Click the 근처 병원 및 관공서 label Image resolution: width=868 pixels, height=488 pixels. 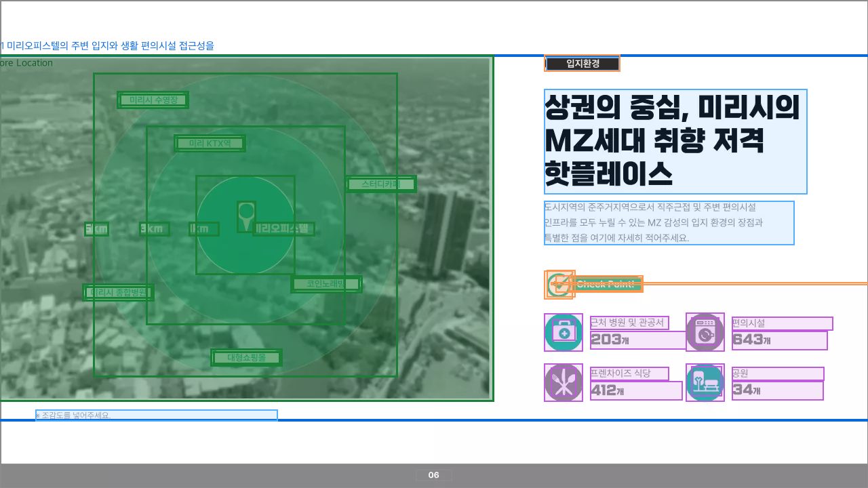[x=630, y=323]
